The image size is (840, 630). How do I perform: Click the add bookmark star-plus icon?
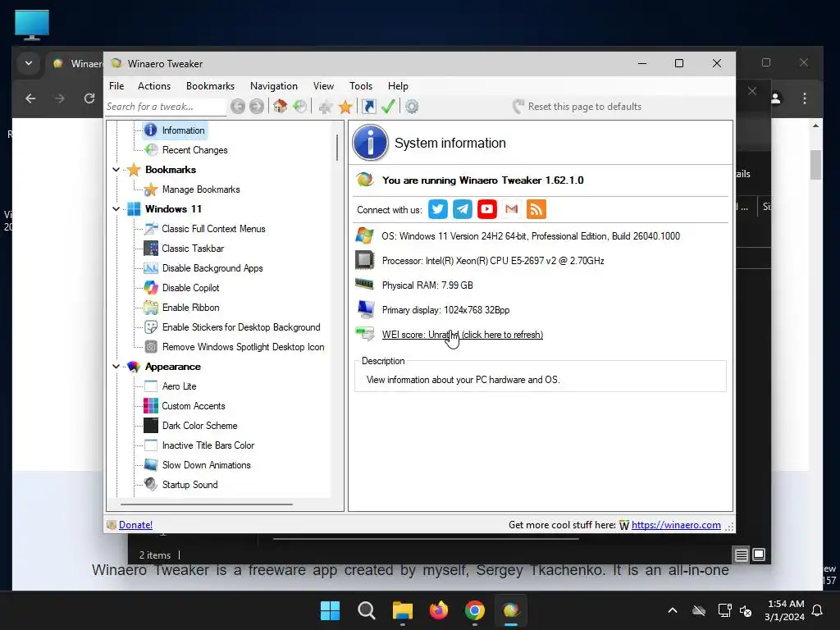[x=325, y=107]
